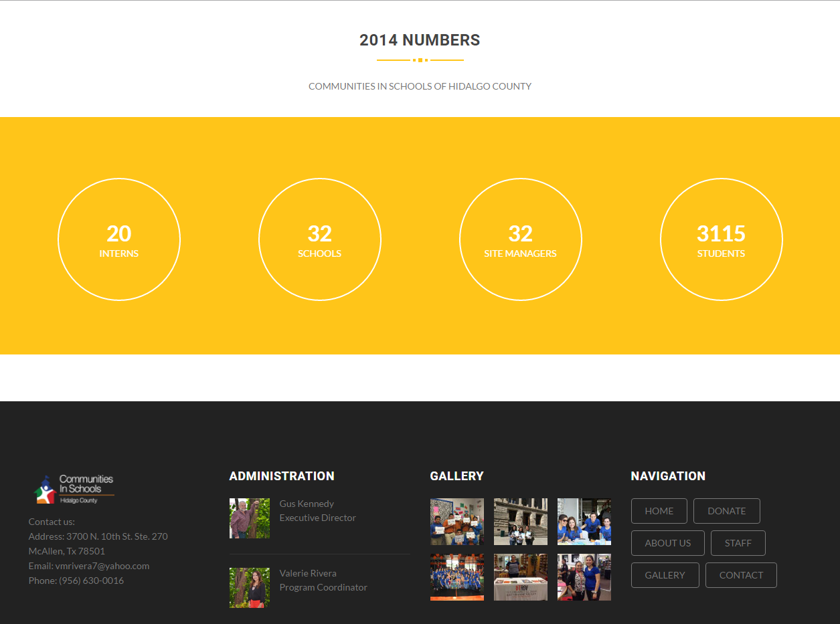Click the 3115 Students counter circle
The width and height of the screenshot is (840, 624).
click(721, 239)
